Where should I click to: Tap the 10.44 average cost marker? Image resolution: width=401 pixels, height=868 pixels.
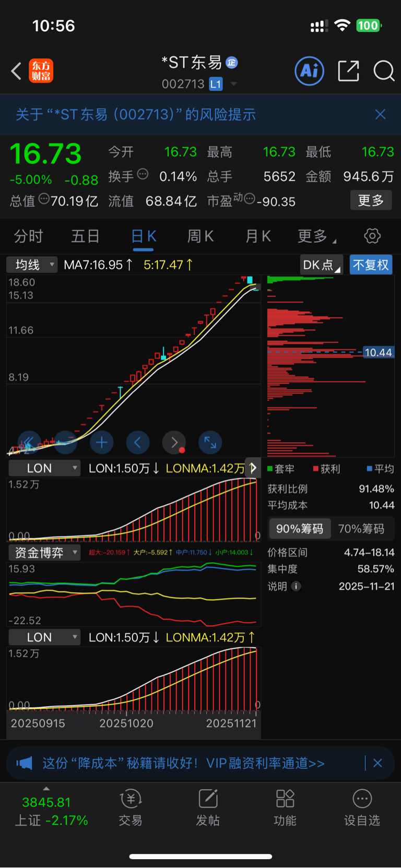coord(379,352)
